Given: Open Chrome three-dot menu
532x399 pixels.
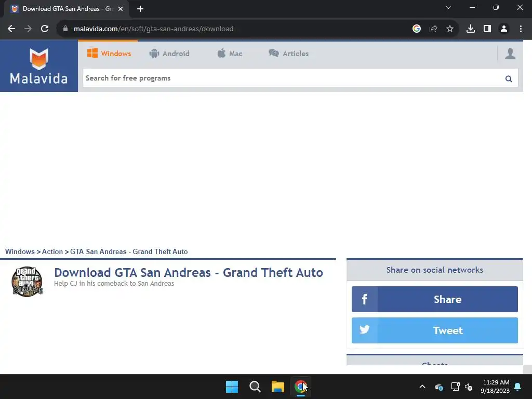Looking at the screenshot, I should (521, 29).
